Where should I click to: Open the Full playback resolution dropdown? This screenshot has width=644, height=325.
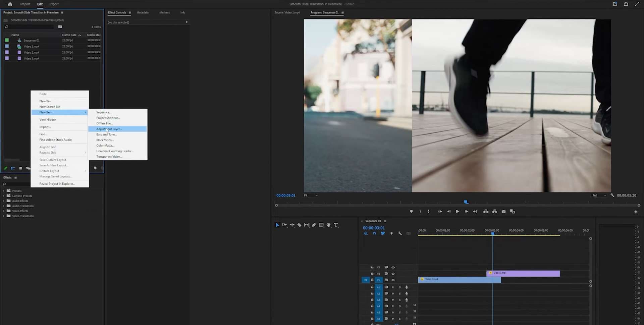(599, 195)
